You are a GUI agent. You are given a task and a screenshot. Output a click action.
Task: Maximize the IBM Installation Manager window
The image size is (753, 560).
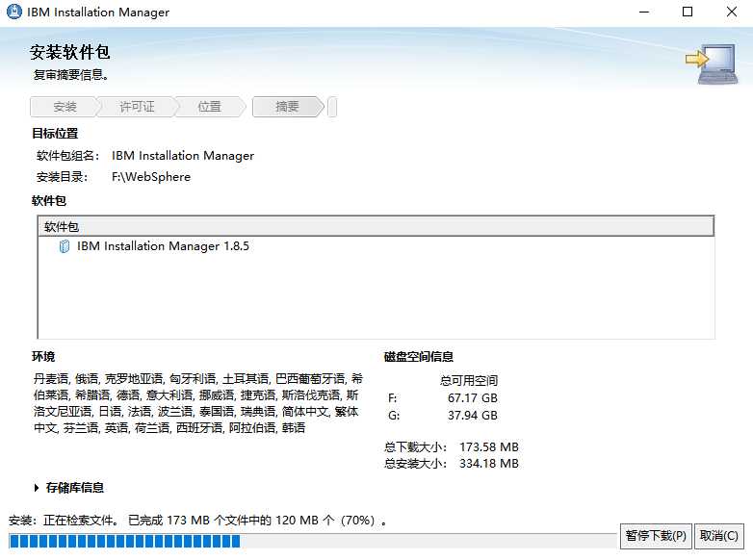point(688,12)
